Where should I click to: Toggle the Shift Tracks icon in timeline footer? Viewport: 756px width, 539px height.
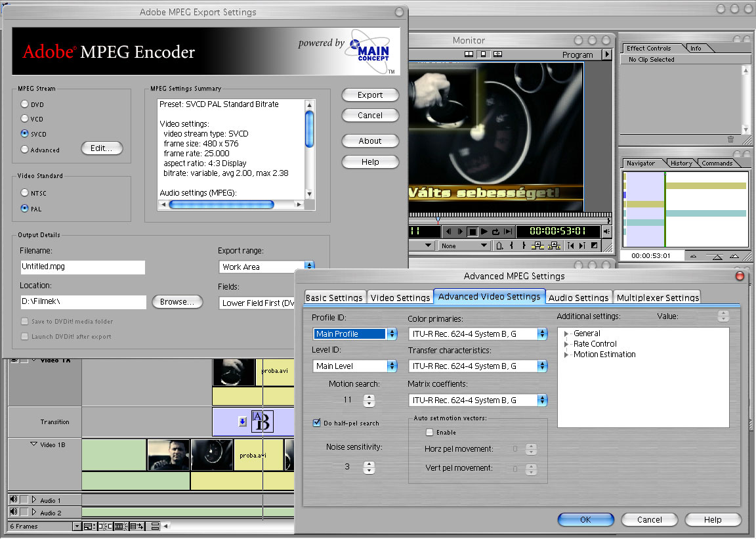(137, 526)
